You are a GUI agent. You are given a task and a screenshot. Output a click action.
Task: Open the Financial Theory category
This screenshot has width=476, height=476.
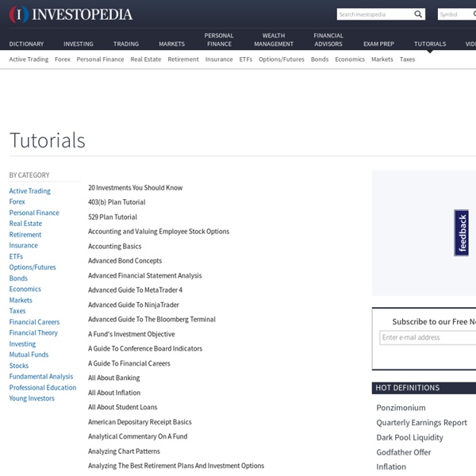[x=33, y=333]
